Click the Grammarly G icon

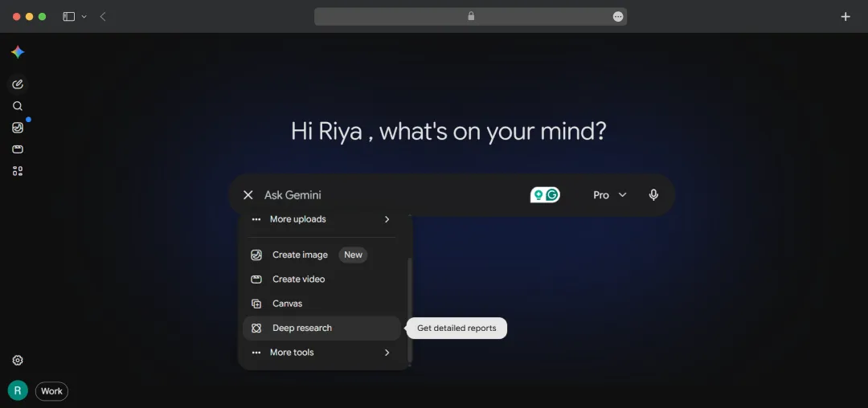click(552, 194)
